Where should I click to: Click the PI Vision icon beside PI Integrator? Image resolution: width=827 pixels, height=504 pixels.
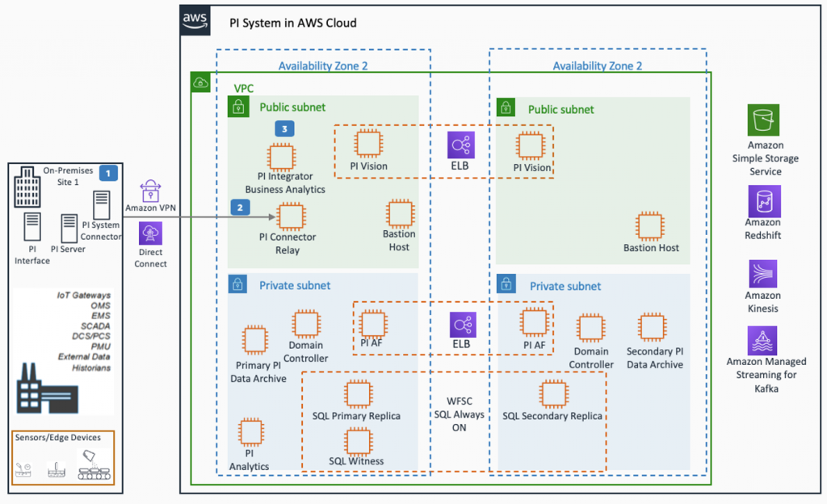pos(368,144)
